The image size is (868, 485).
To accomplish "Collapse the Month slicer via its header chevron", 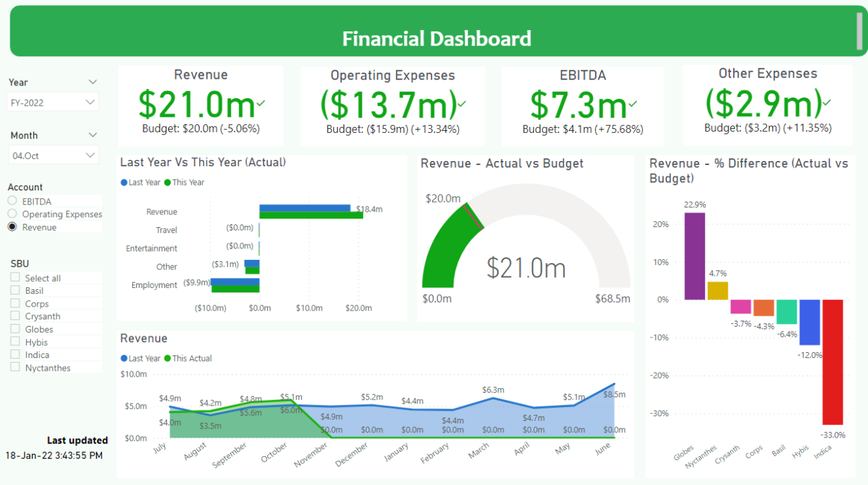I will pos(91,134).
